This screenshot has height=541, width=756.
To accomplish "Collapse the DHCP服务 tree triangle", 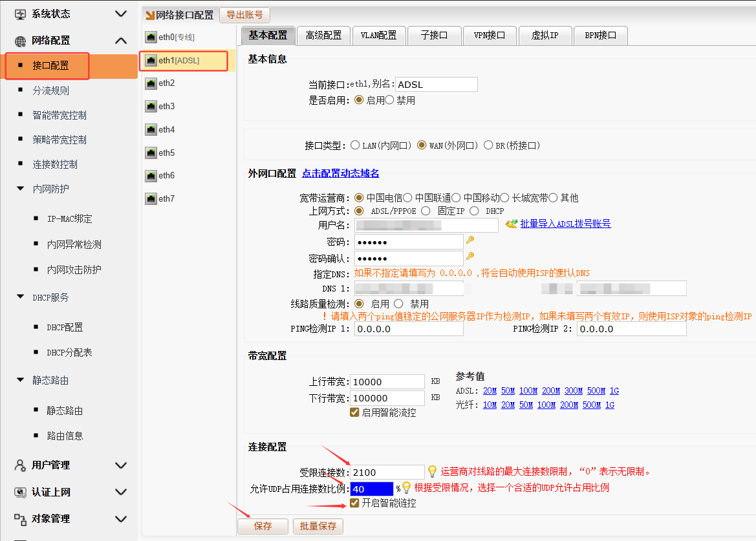I will (20, 297).
